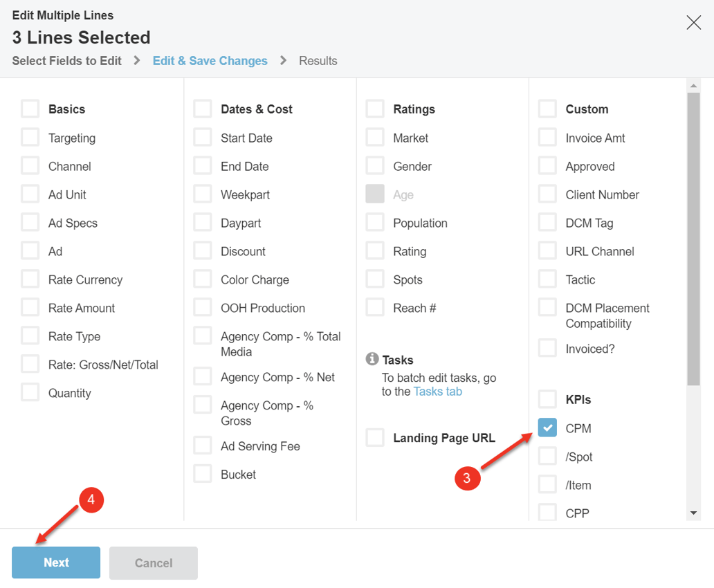Uncheck the CPM checkbox
714x588 pixels.
(547, 428)
